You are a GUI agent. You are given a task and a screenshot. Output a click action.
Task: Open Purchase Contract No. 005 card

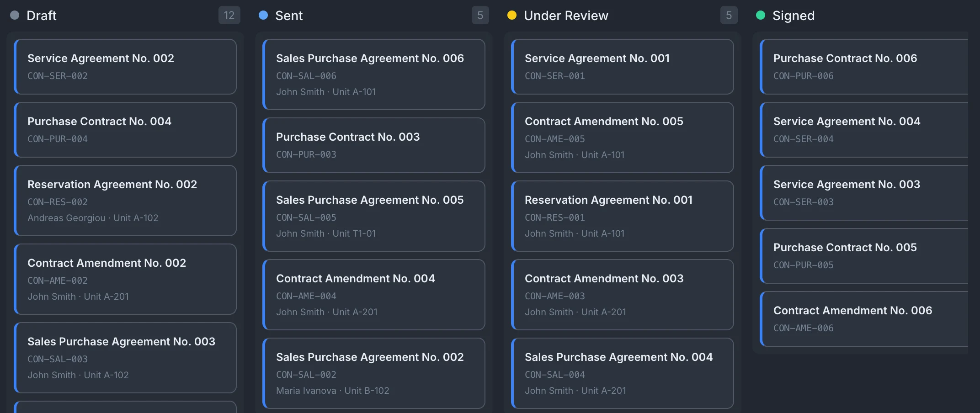[x=864, y=256]
